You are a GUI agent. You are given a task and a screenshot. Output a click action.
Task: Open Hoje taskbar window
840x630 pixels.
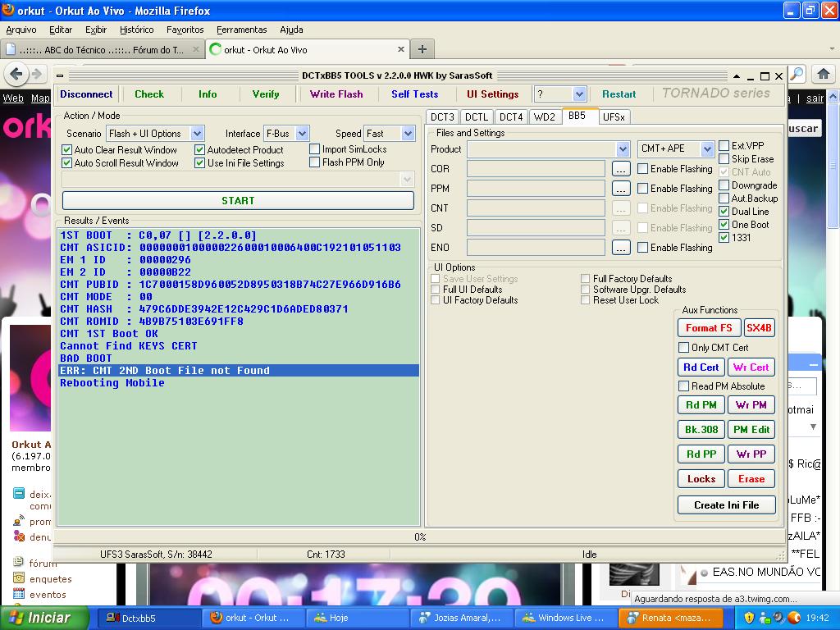(358, 618)
